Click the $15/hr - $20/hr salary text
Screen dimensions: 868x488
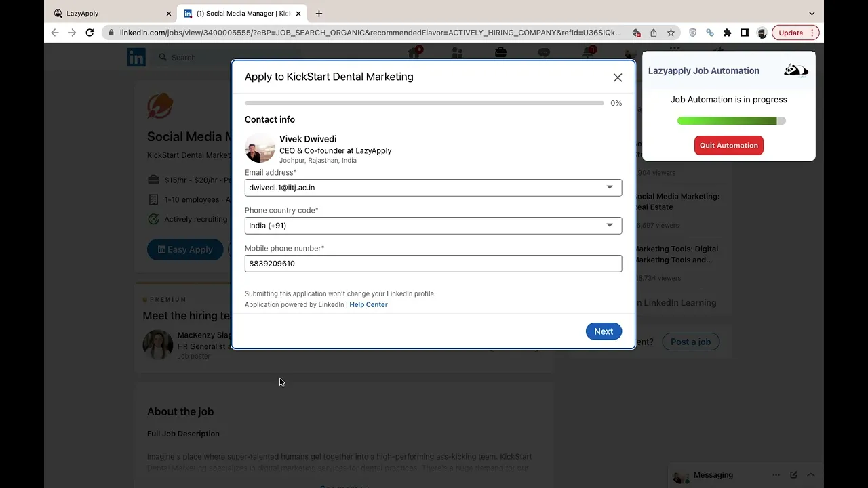tap(191, 180)
